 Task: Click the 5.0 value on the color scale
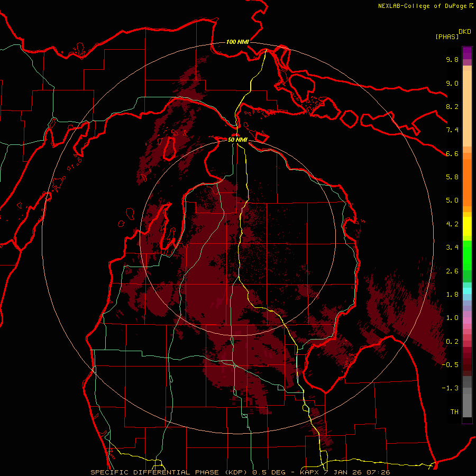452,200
